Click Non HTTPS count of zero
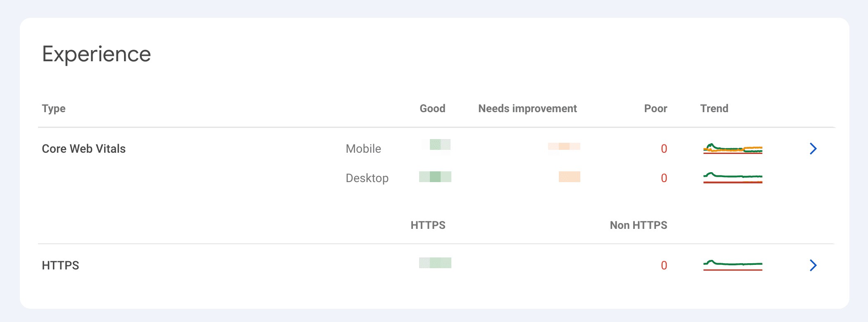This screenshot has width=868, height=322. tap(664, 265)
